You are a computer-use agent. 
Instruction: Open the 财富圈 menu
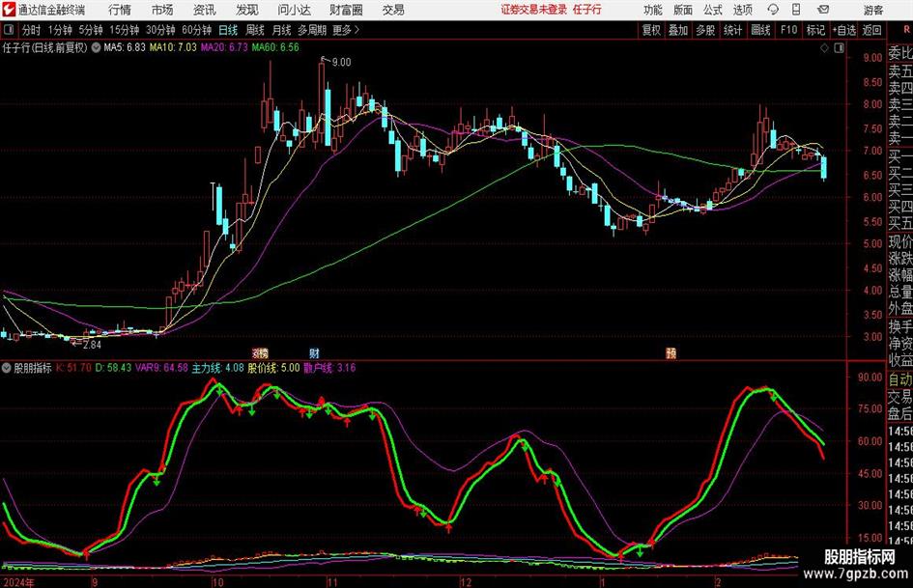tap(346, 10)
